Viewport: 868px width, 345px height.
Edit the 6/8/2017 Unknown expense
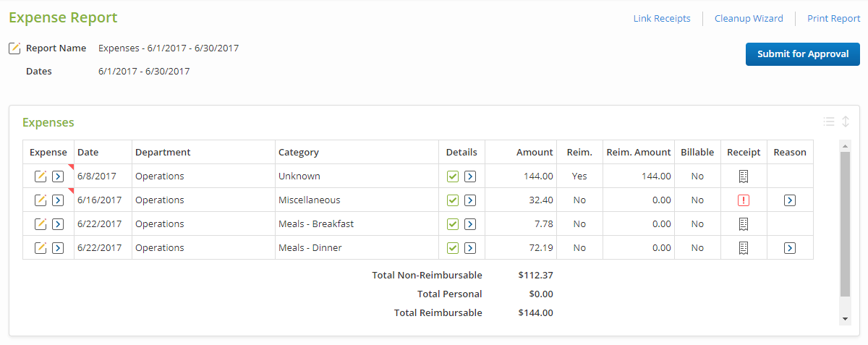point(41,176)
